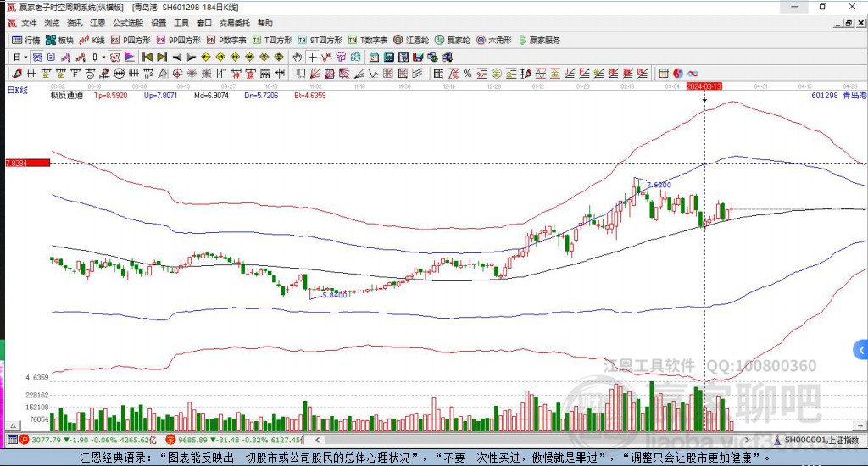Click the save disk icon
The width and height of the screenshot is (868, 466).
(x=418, y=57)
